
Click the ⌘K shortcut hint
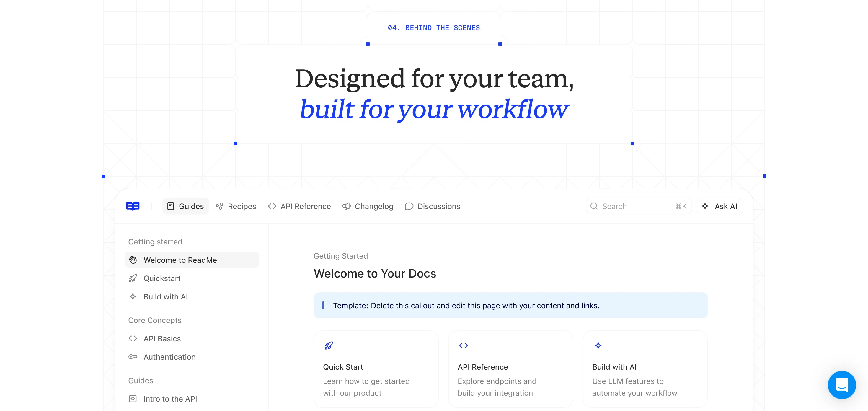click(681, 206)
